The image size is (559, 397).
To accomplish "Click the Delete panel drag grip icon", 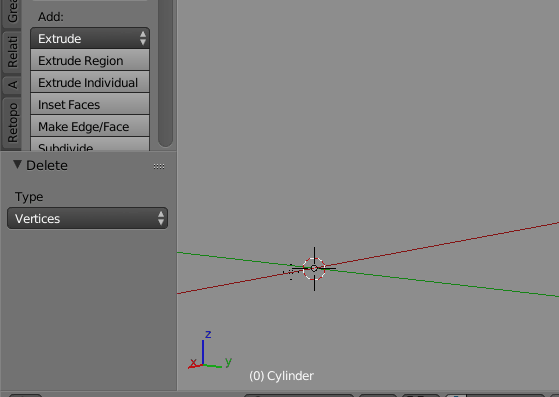I will [x=159, y=166].
